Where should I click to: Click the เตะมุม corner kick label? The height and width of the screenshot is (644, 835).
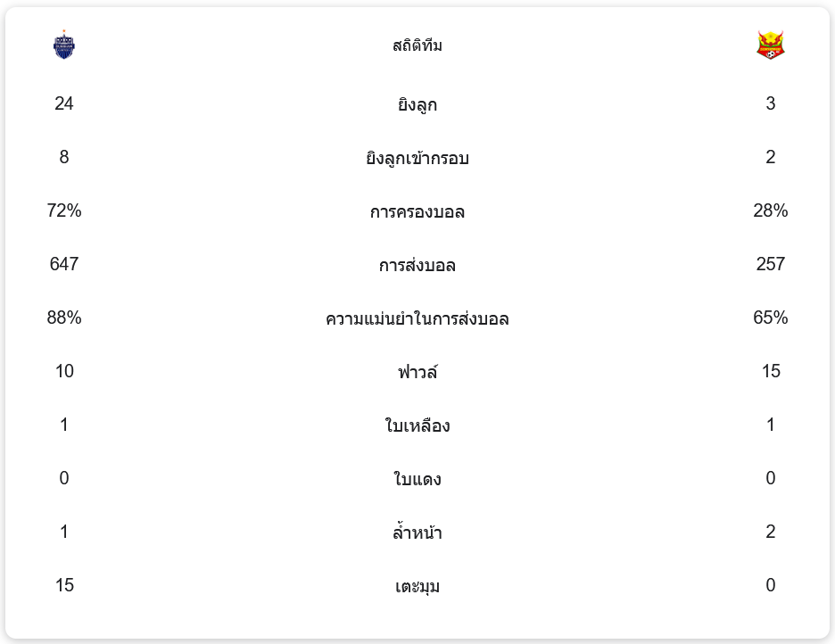[417, 587]
